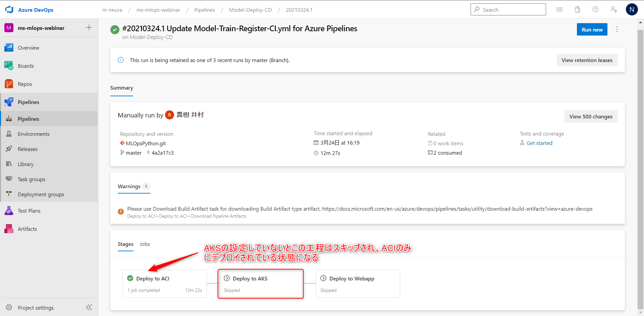
Task: Click ms-mlops-webinar breadcrumb link
Action: click(x=158, y=10)
